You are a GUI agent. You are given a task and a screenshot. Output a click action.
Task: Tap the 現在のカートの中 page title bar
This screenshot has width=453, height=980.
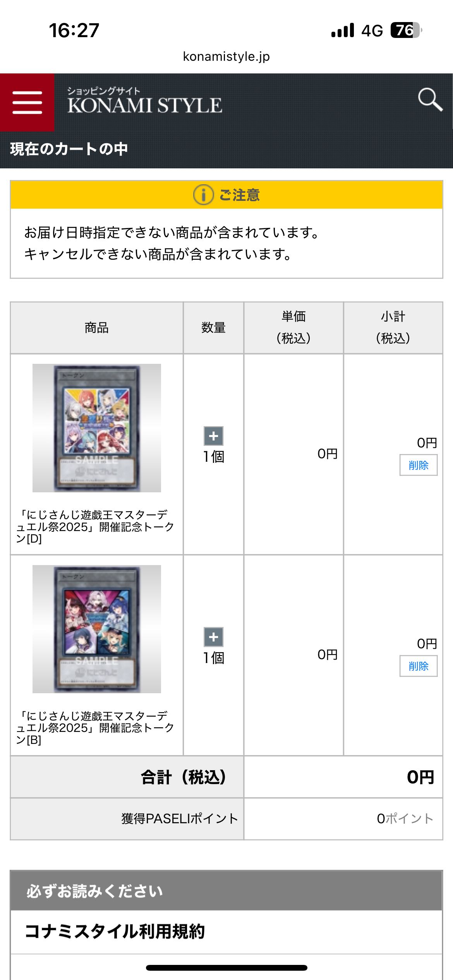click(x=226, y=149)
